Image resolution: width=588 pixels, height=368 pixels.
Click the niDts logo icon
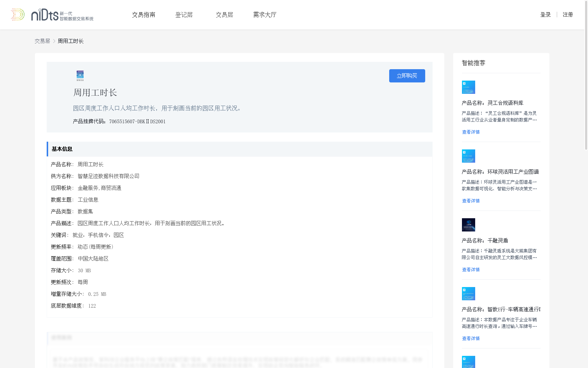52,15
